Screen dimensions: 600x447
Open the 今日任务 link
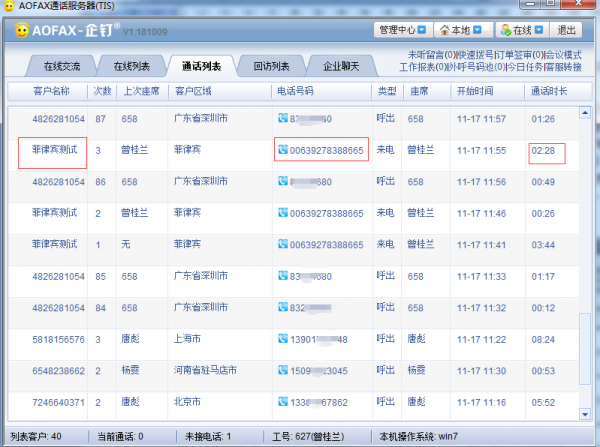click(x=525, y=67)
